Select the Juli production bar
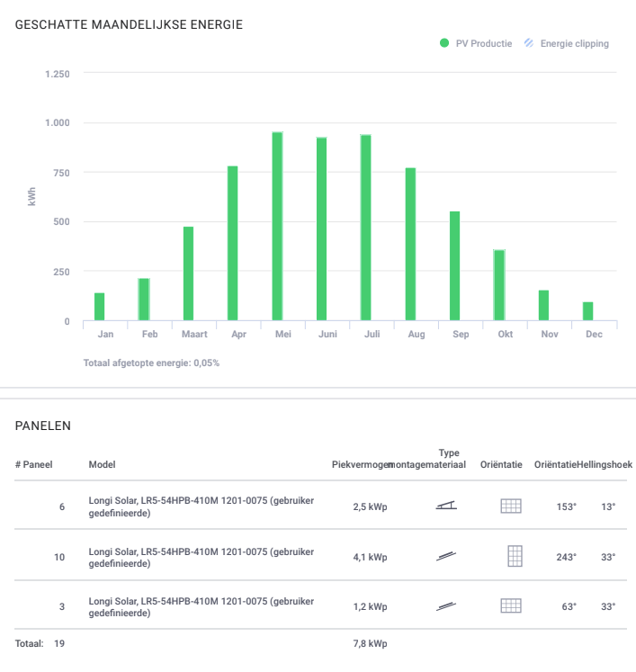This screenshot has height=672, width=636. 366,228
